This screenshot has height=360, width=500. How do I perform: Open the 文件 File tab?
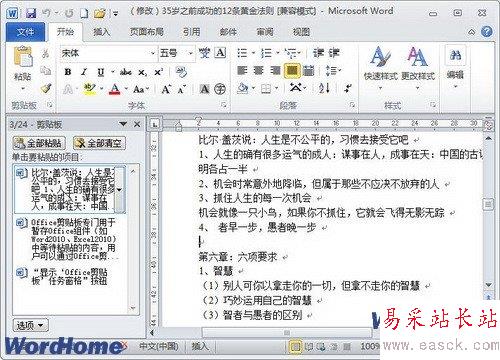pos(26,32)
